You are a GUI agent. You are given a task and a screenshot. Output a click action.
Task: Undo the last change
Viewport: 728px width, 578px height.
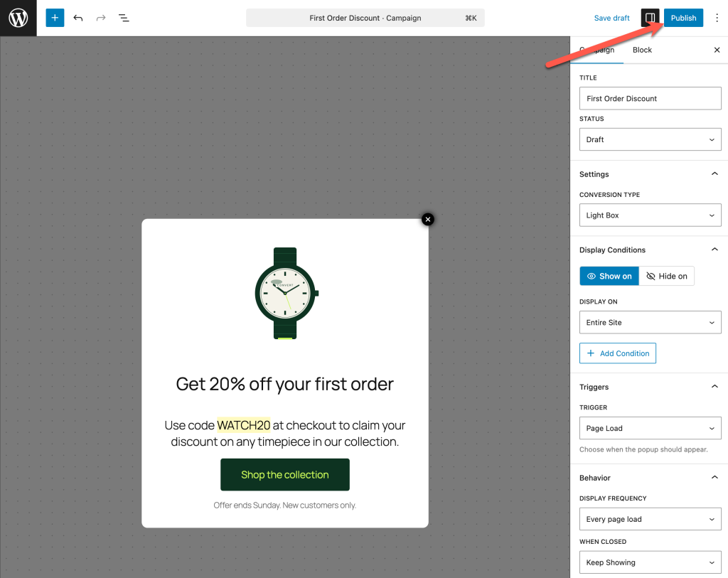tap(78, 18)
